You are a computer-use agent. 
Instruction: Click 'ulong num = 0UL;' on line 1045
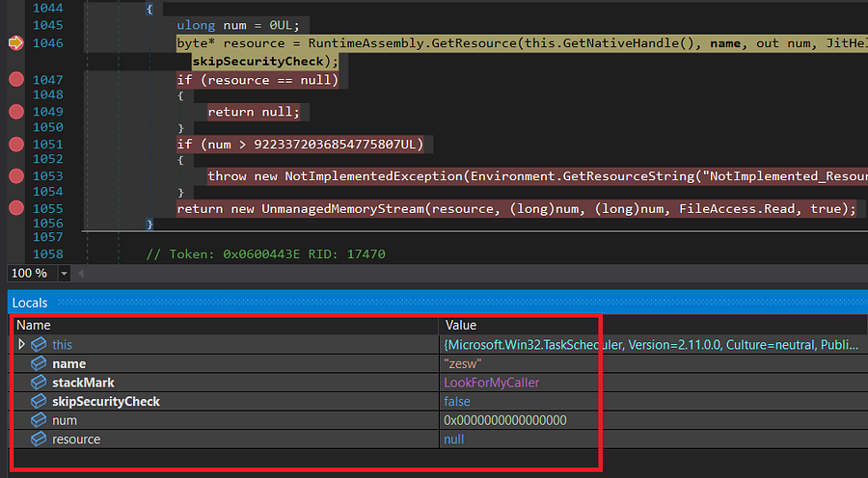click(238, 25)
